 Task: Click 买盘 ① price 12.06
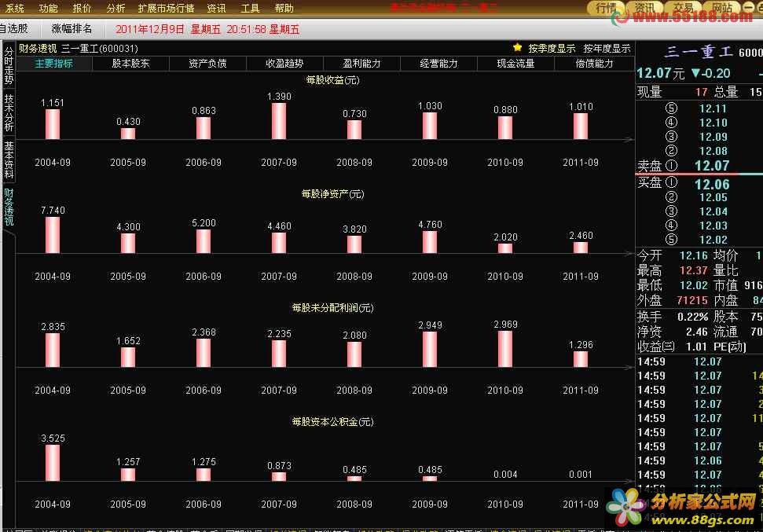coord(712,185)
